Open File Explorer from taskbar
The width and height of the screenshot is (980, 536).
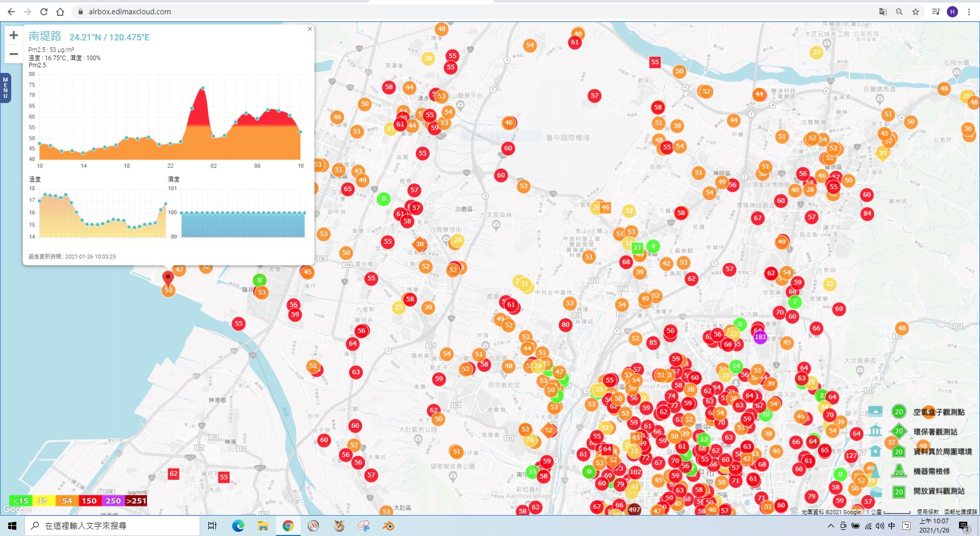click(263, 526)
